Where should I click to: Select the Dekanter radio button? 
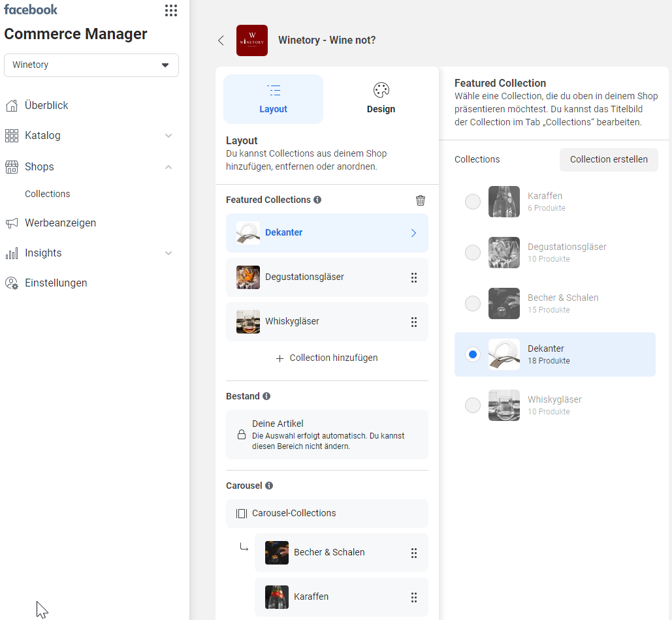(x=473, y=354)
